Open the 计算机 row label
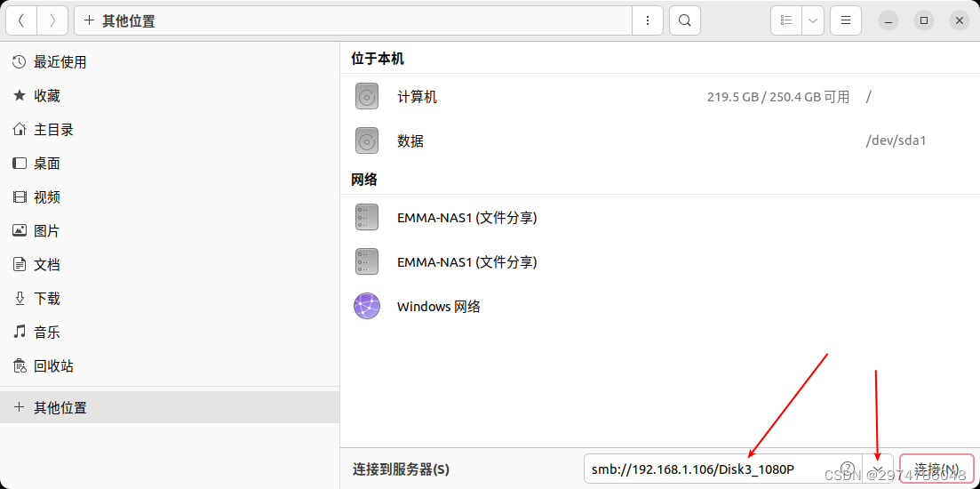Screen dimensions: 980x489 [417, 97]
